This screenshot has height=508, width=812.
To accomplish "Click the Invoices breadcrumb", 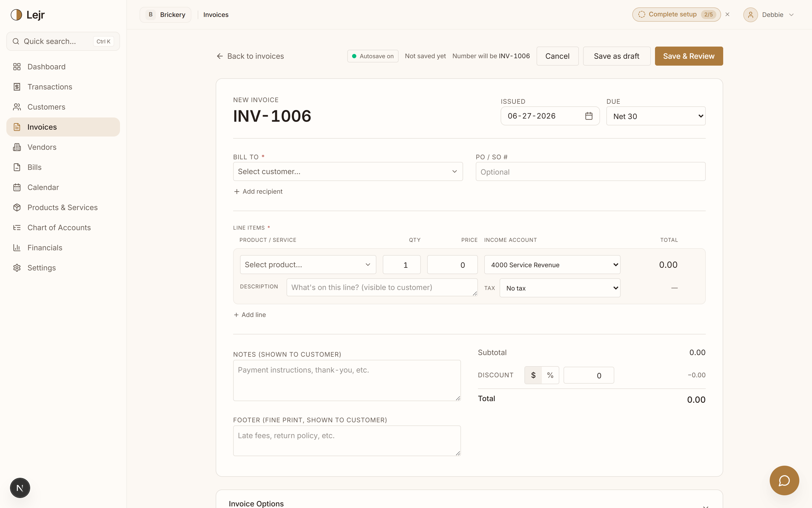I will (x=216, y=15).
